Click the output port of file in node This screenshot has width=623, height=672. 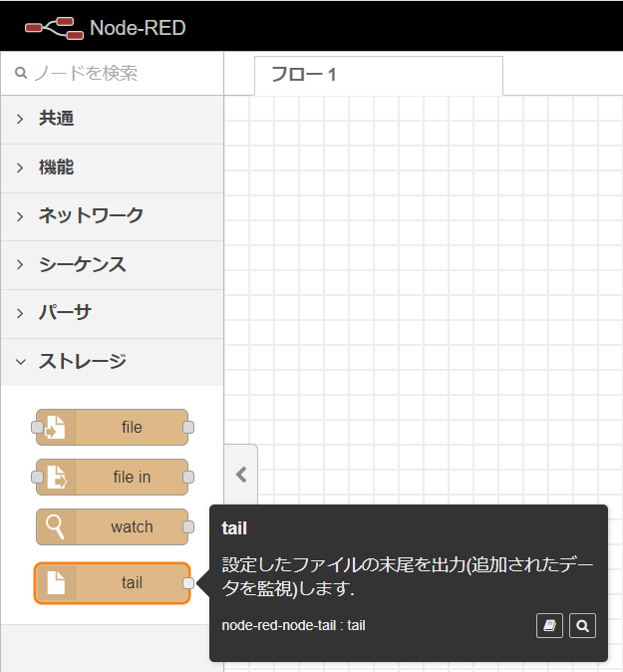pyautogui.click(x=188, y=477)
